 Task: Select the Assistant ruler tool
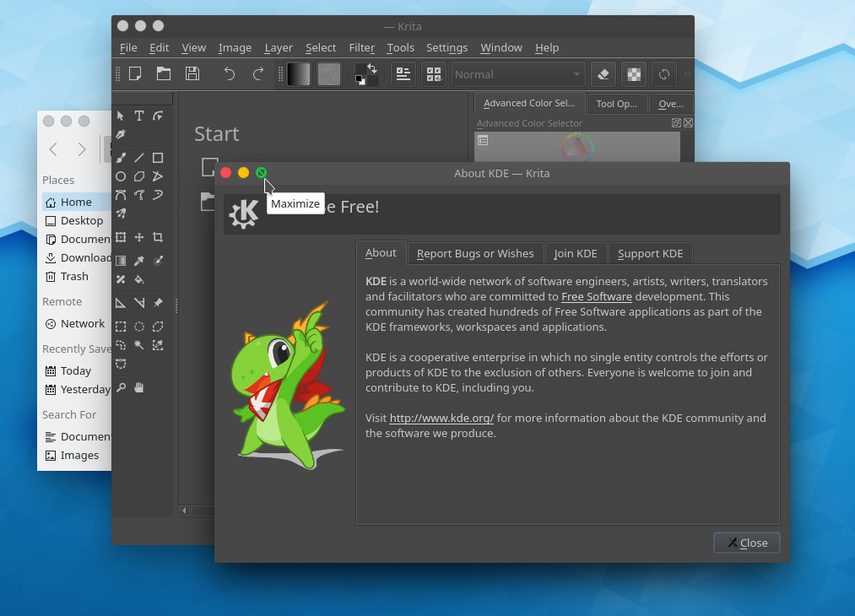pos(121,303)
